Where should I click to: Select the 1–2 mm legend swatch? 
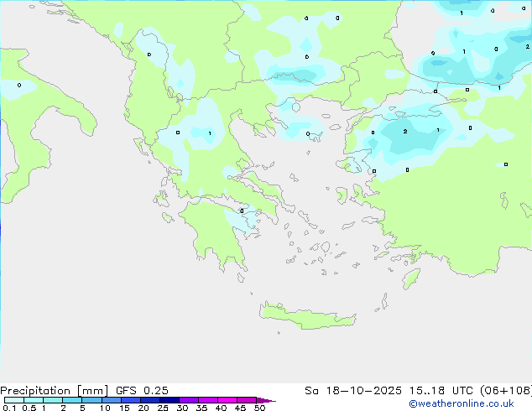(53, 400)
